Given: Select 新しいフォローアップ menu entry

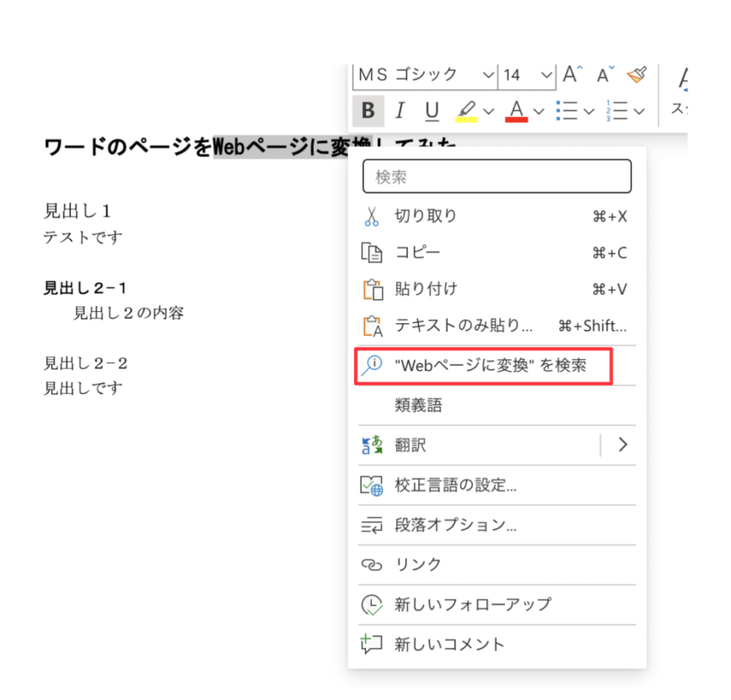Looking at the screenshot, I should [497, 604].
